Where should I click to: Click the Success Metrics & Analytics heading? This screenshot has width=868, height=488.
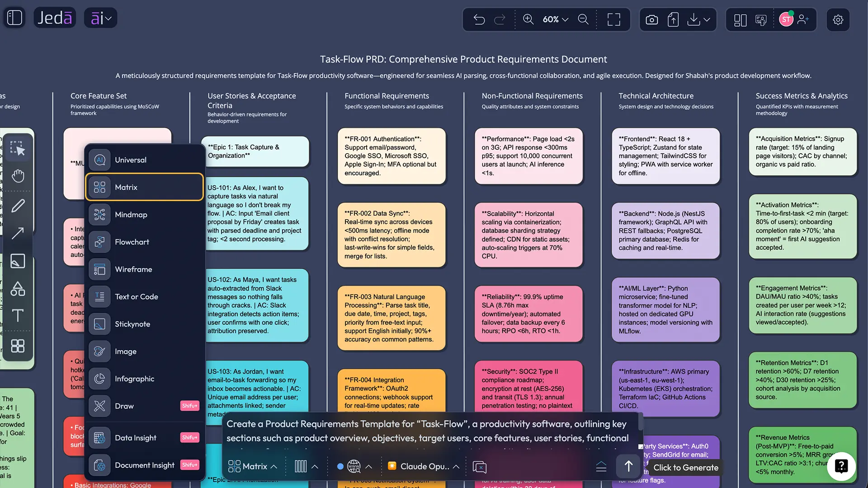tap(802, 96)
